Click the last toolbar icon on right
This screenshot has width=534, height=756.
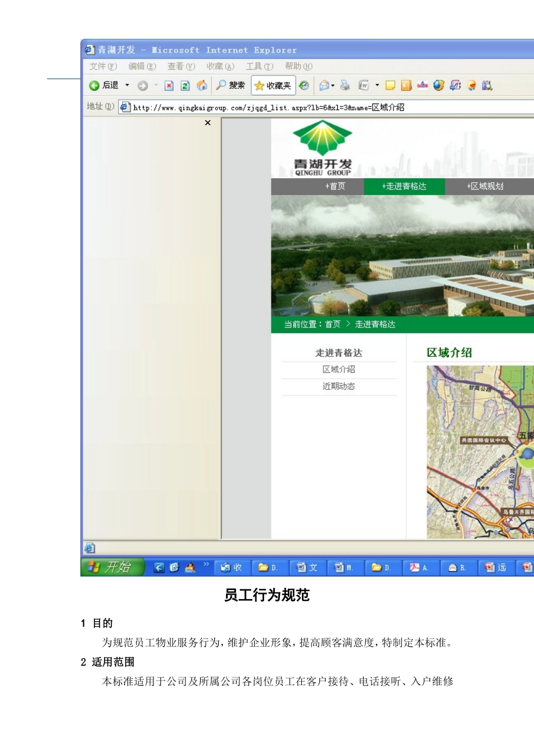point(487,85)
